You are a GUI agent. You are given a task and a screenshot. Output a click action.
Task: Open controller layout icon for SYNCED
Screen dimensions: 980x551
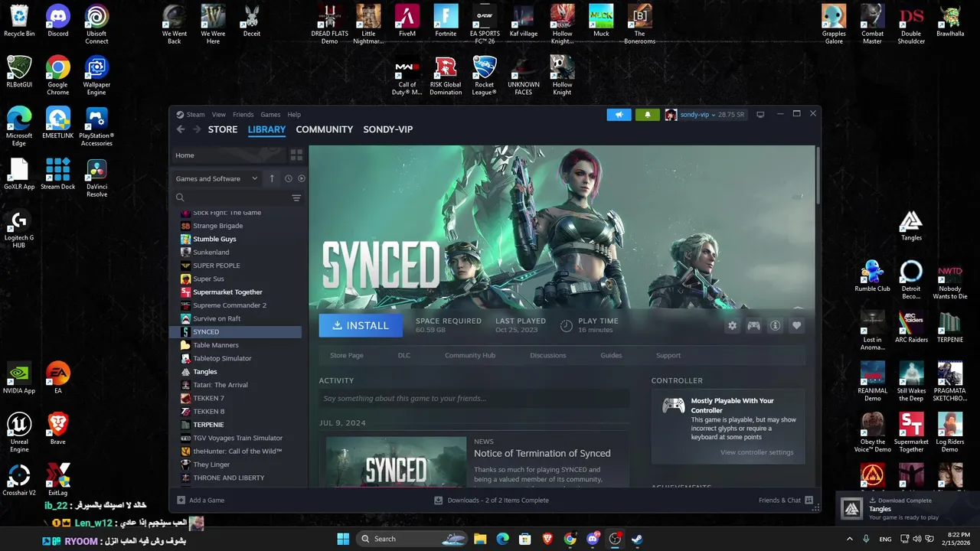point(754,325)
